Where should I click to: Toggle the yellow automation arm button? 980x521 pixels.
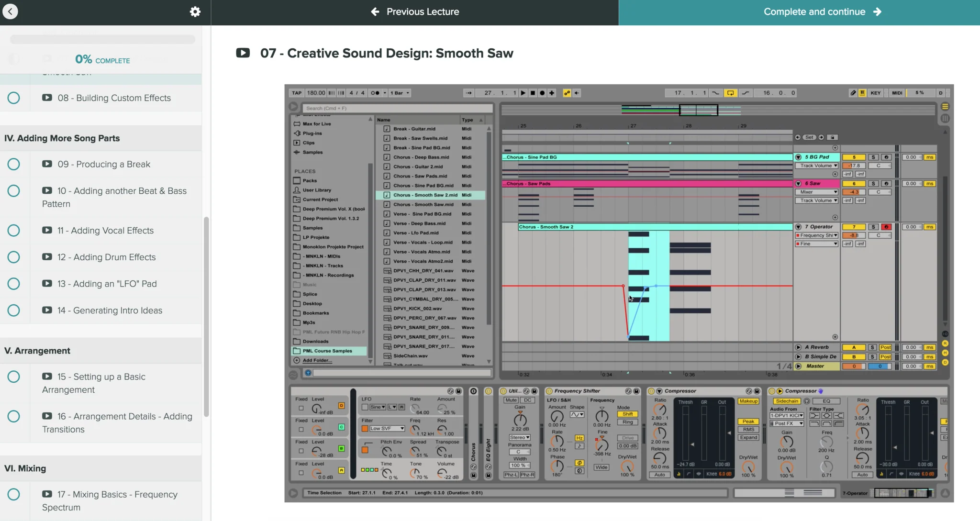(567, 93)
